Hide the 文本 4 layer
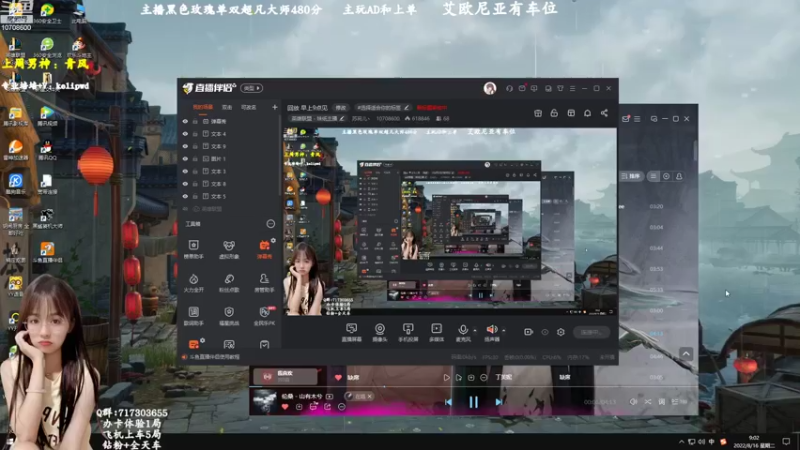 pyautogui.click(x=185, y=134)
